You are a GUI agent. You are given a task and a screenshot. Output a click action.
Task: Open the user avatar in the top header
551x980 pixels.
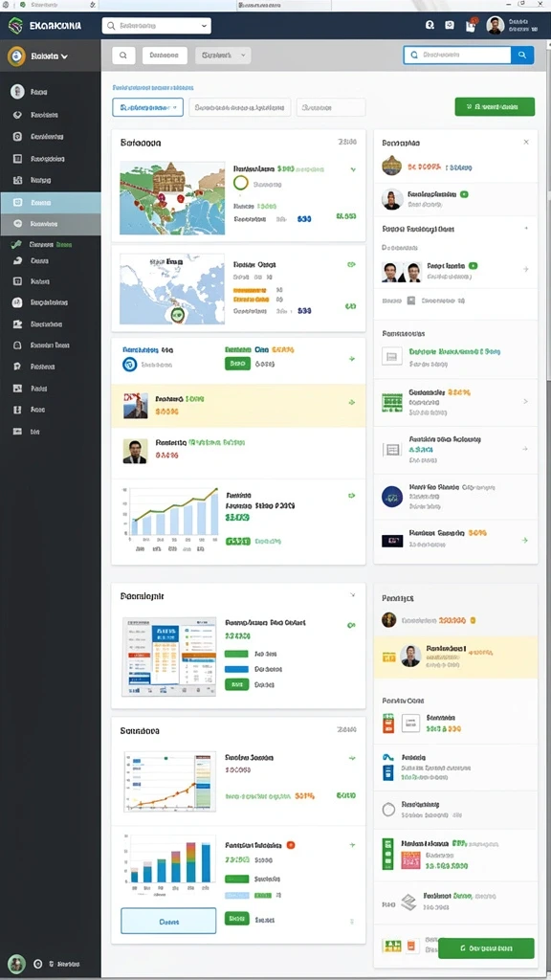click(x=495, y=25)
